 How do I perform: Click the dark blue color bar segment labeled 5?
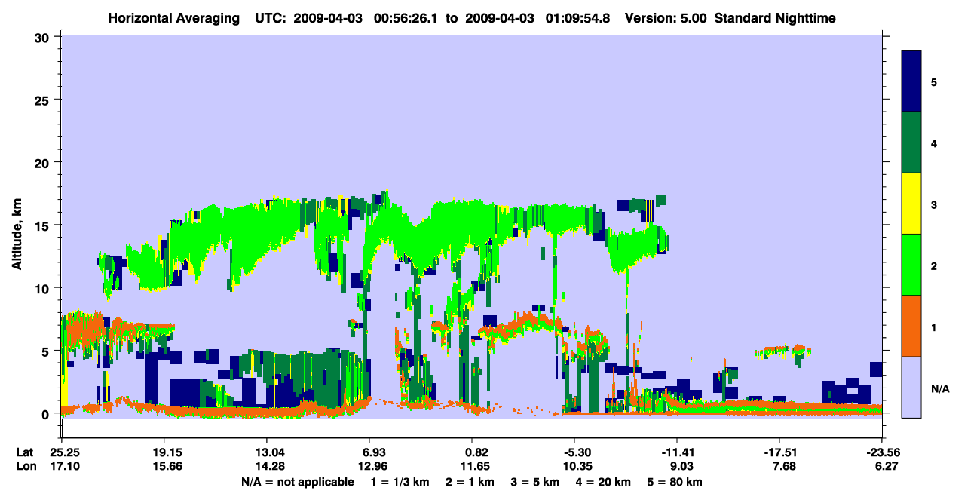[x=911, y=81]
